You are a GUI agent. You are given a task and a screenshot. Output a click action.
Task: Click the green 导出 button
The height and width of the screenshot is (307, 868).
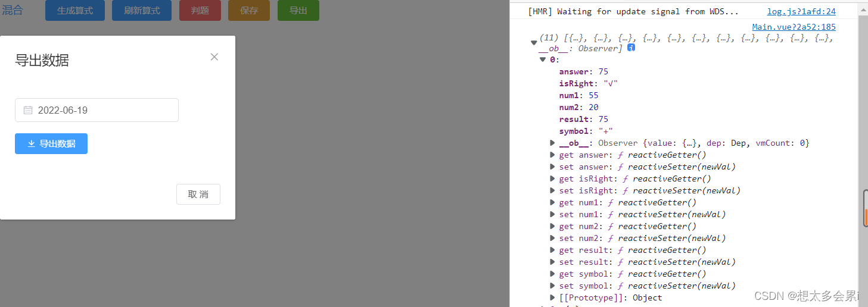298,11
